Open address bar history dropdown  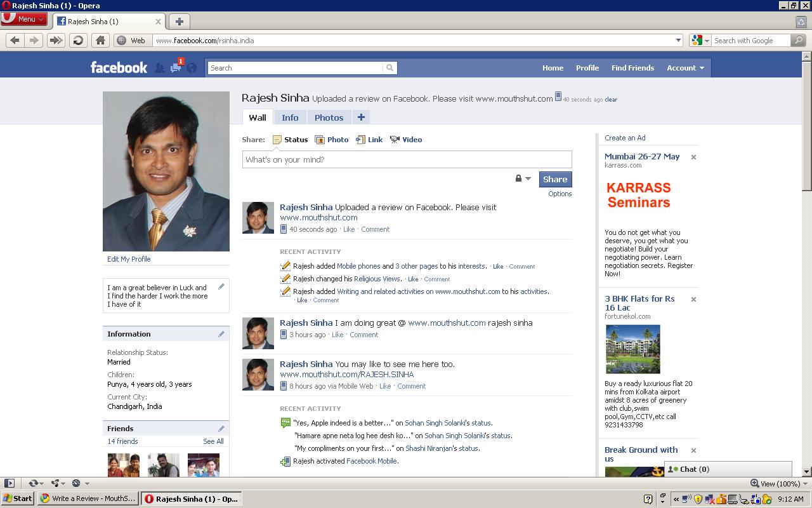(x=678, y=41)
